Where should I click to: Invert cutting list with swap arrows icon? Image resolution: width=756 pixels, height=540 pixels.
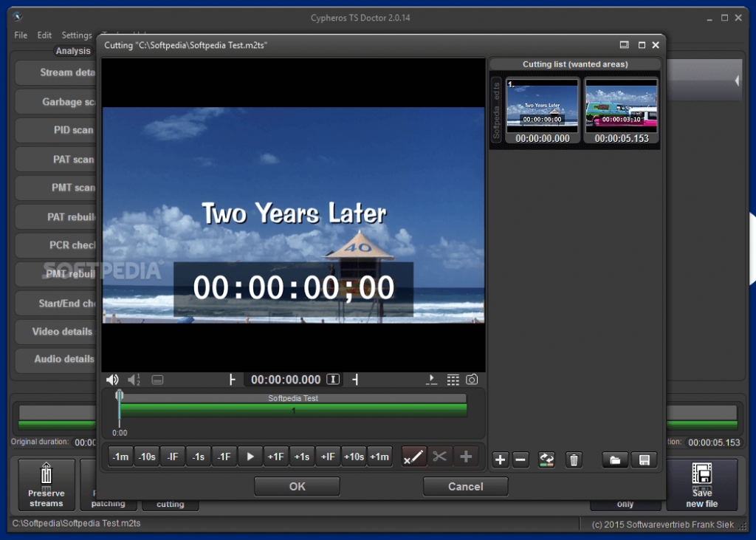[546, 460]
